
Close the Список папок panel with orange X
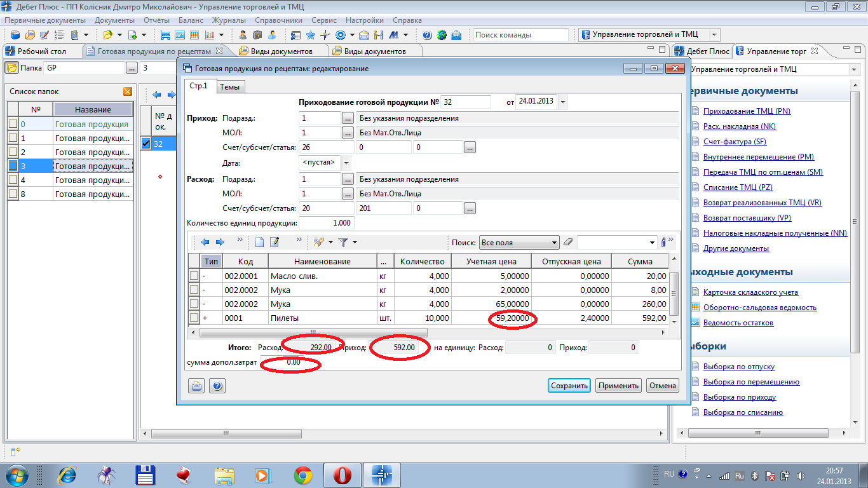(x=128, y=91)
